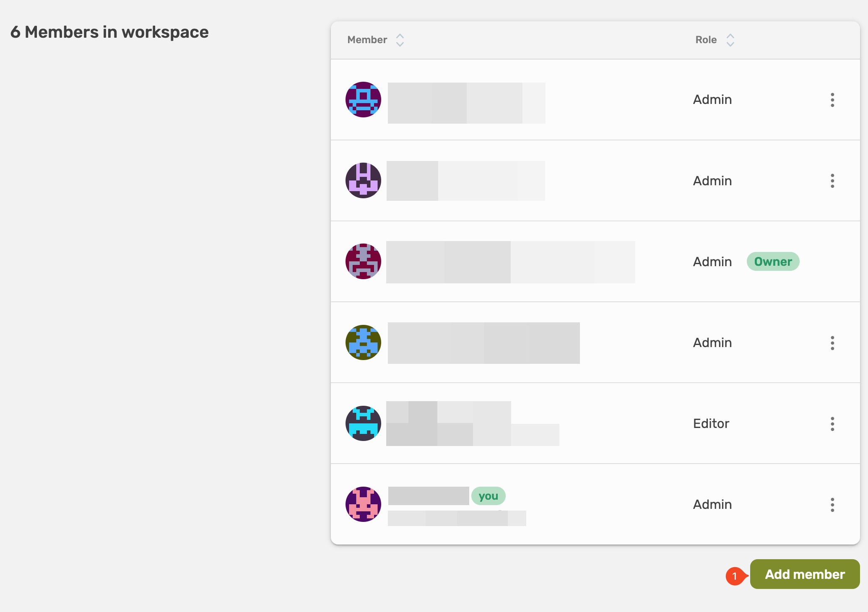Click your pink pixel avatar
This screenshot has width=868, height=612.
363,504
